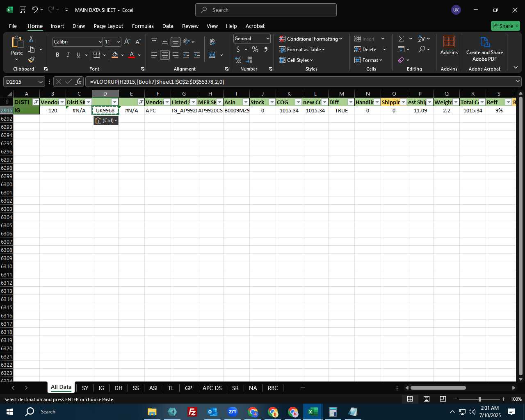This screenshot has height=420, width=525.
Task: Select Align Left alignment
Action: (x=154, y=55)
